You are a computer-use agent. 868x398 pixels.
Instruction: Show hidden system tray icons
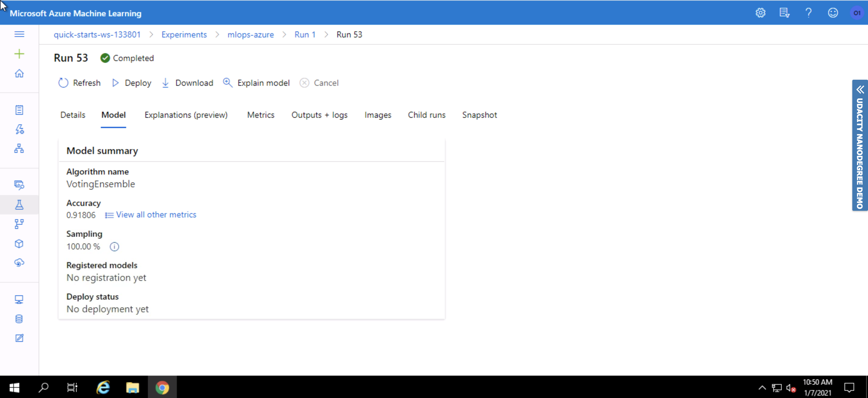click(762, 388)
